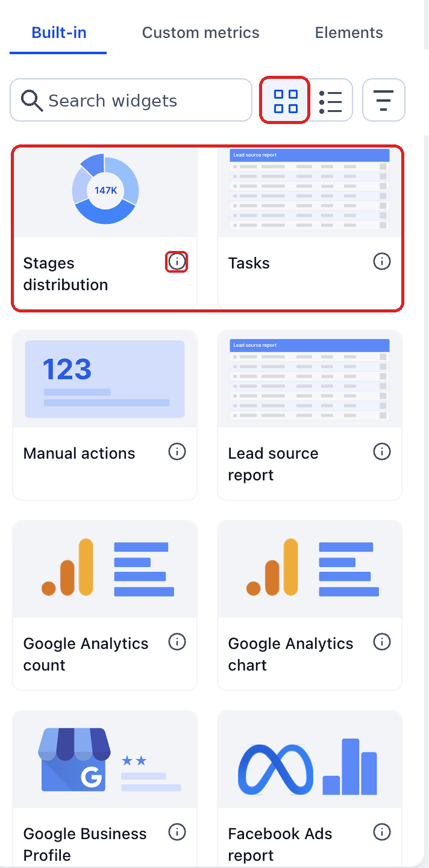Show info for Lead source report

click(382, 451)
